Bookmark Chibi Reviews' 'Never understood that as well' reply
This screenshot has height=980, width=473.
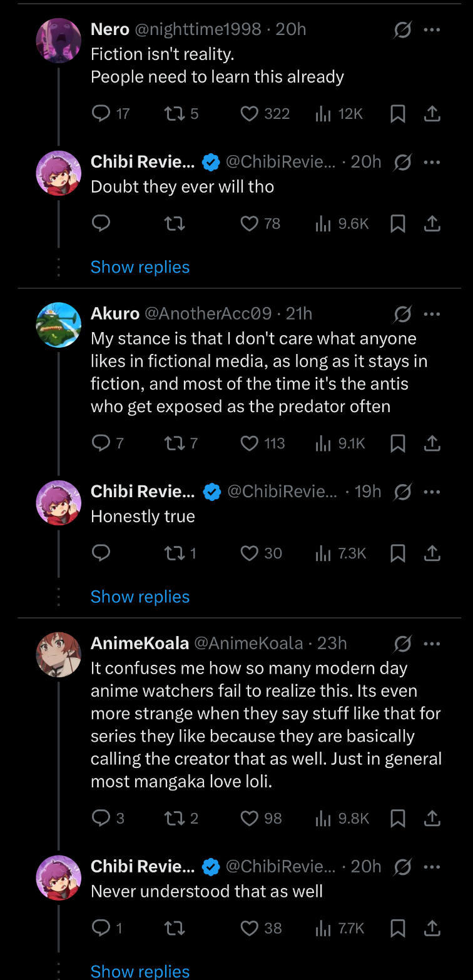[398, 929]
